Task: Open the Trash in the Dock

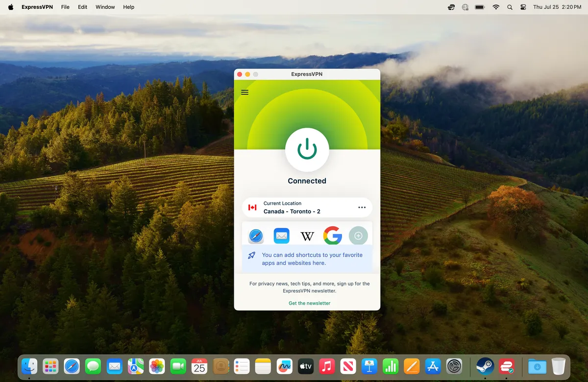Action: 559,366
